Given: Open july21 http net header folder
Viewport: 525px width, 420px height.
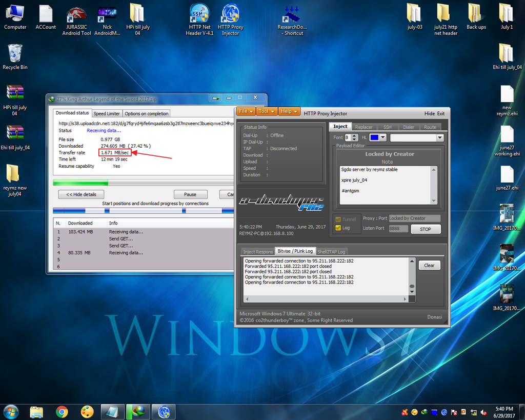Looking at the screenshot, I should click(446, 19).
